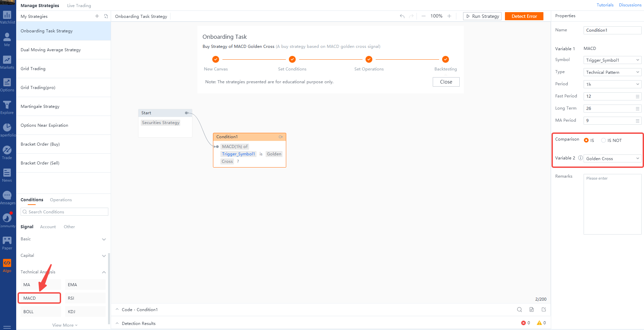Close the Onboarding Task panel
The width and height of the screenshot is (644, 330).
(x=446, y=82)
